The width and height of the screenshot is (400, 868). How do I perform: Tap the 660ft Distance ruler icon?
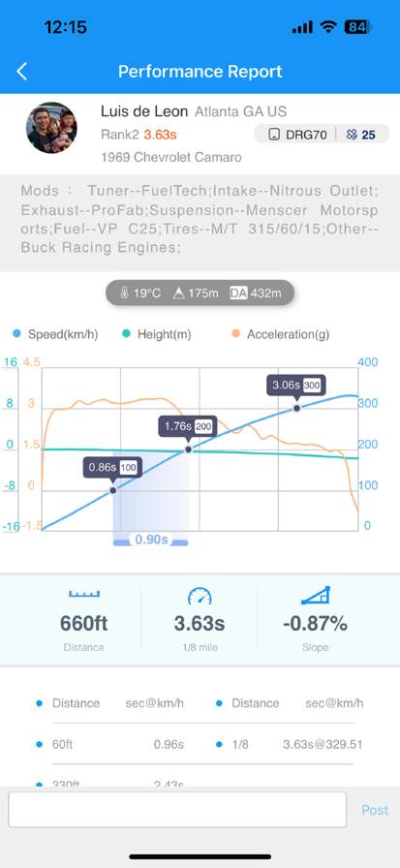click(x=84, y=594)
